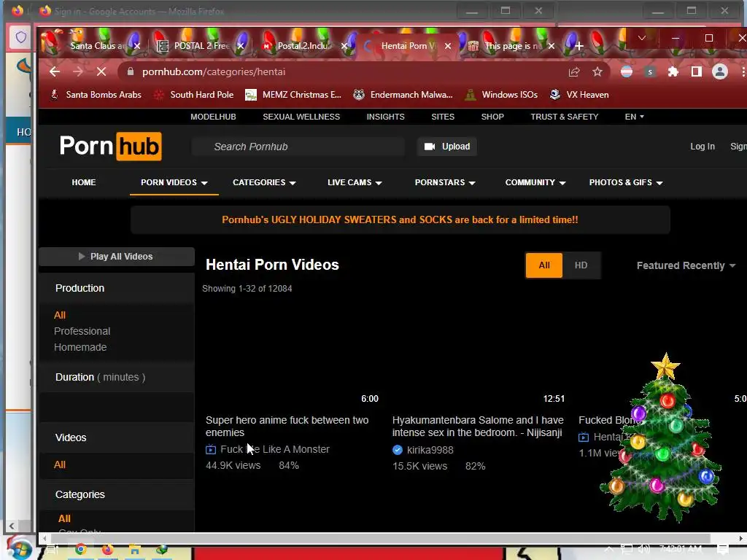Screen dimensions: 747x560
Task: Open the holiday sweaters and socks banner
Action: click(x=400, y=220)
